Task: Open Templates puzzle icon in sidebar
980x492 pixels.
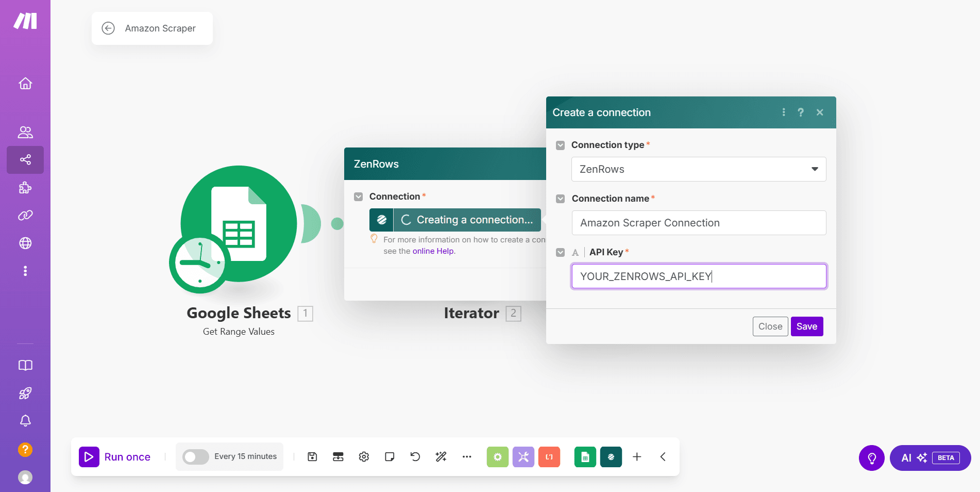Action: click(x=25, y=188)
